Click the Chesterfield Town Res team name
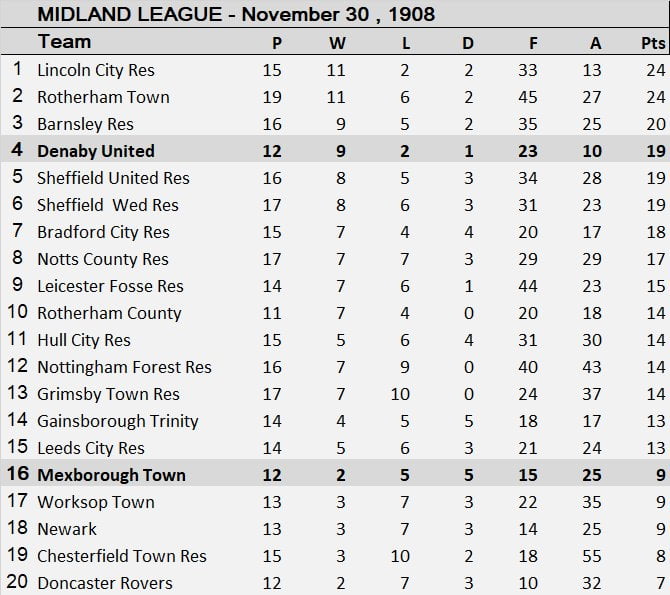 [122, 556]
